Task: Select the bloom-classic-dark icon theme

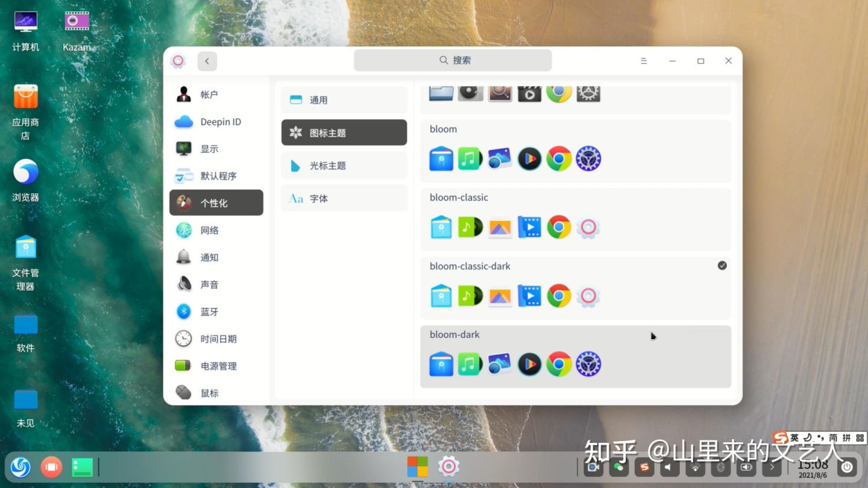Action: (576, 289)
